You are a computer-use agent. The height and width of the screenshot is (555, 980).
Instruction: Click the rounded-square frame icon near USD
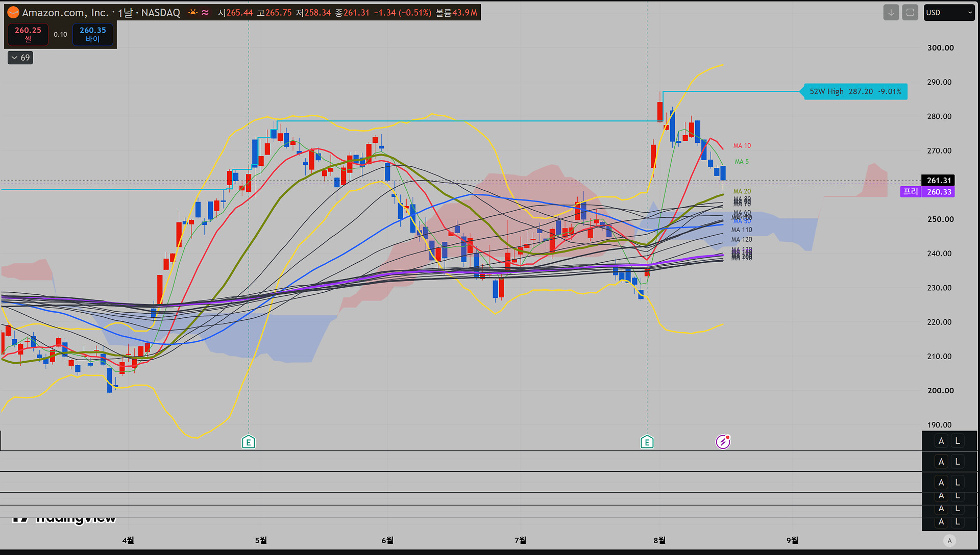click(910, 12)
